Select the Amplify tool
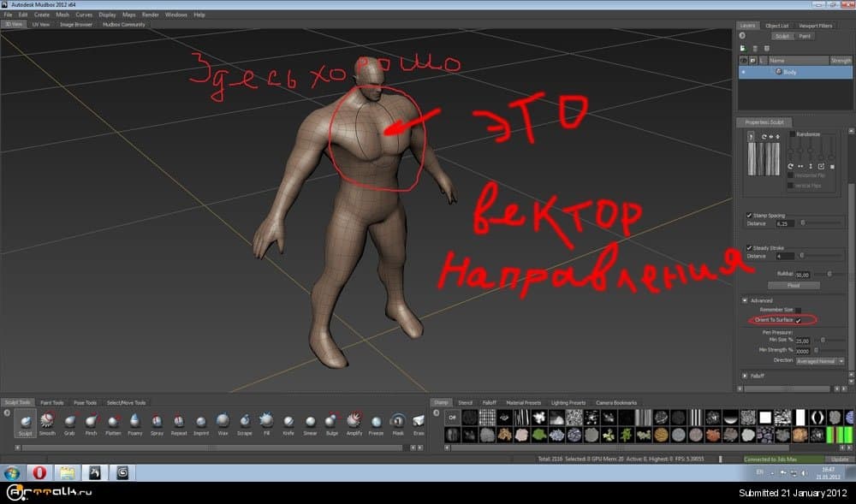856x504 pixels. click(x=353, y=422)
